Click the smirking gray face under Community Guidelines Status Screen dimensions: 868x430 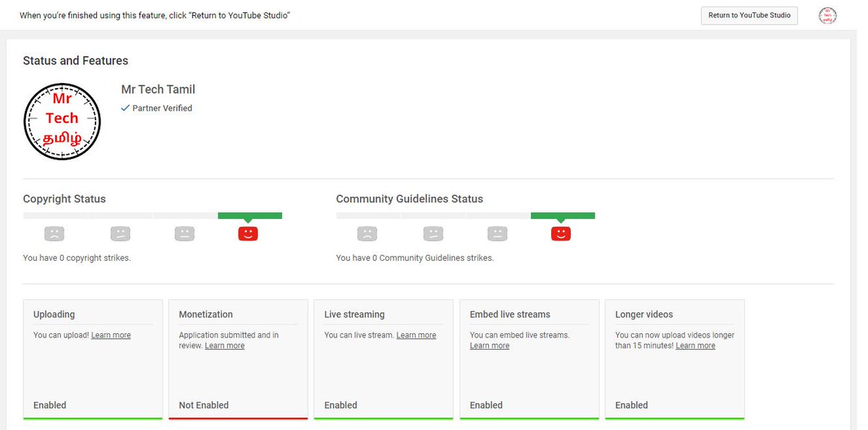click(433, 233)
